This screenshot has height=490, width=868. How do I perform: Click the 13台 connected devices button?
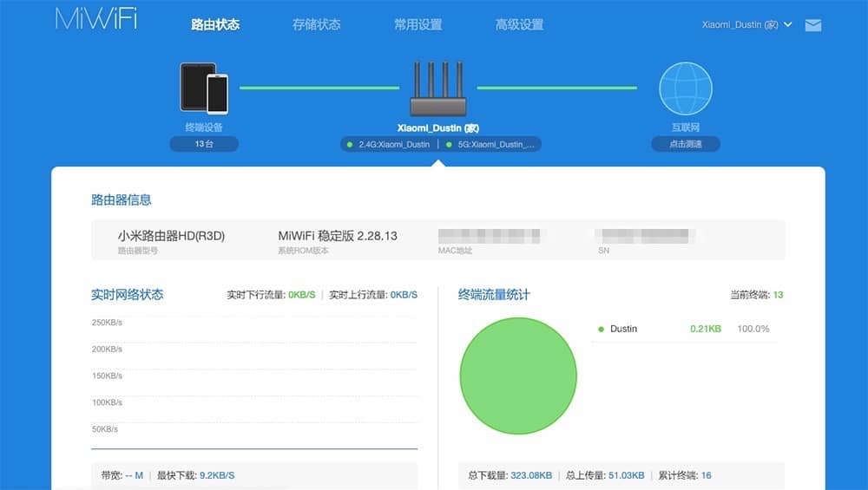204,144
